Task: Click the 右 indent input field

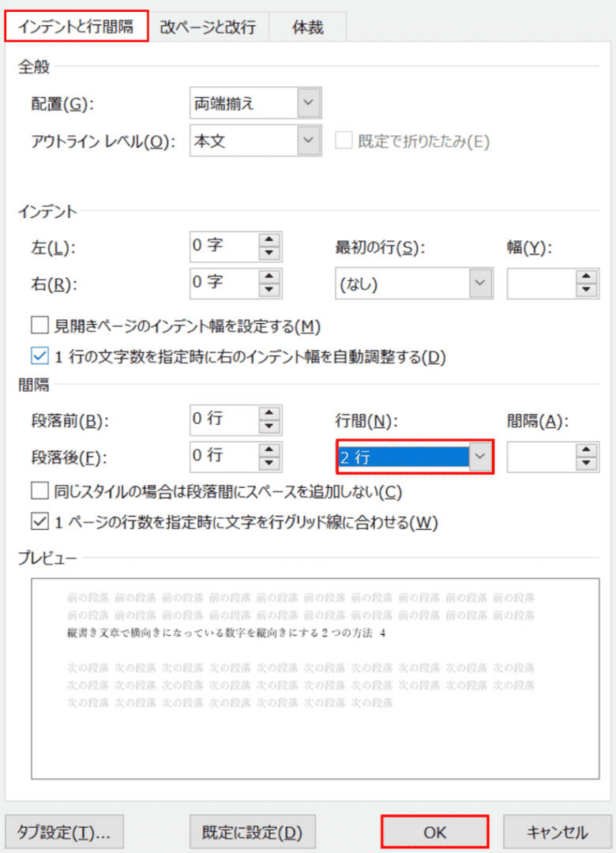Action: [224, 283]
